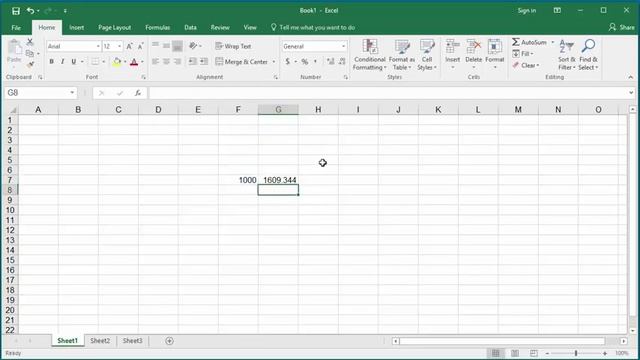This screenshot has height=360, width=640.
Task: Decrease font size with smaller A icon
Action: (x=140, y=46)
